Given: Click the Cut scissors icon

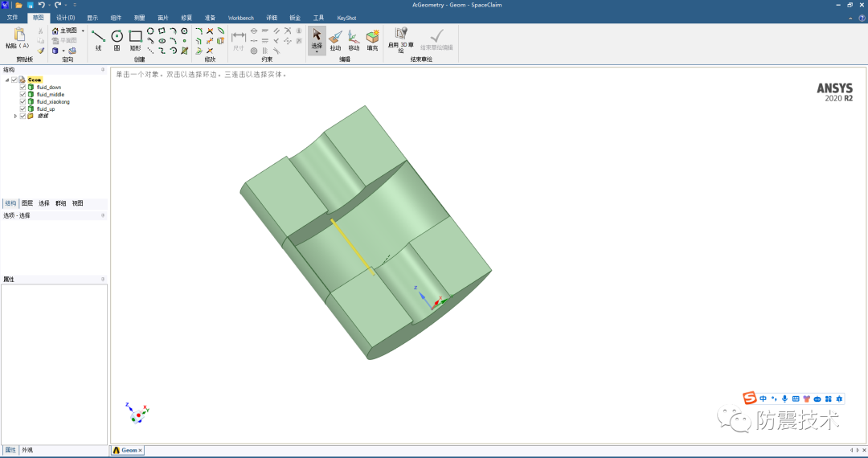Looking at the screenshot, I should [x=40, y=31].
